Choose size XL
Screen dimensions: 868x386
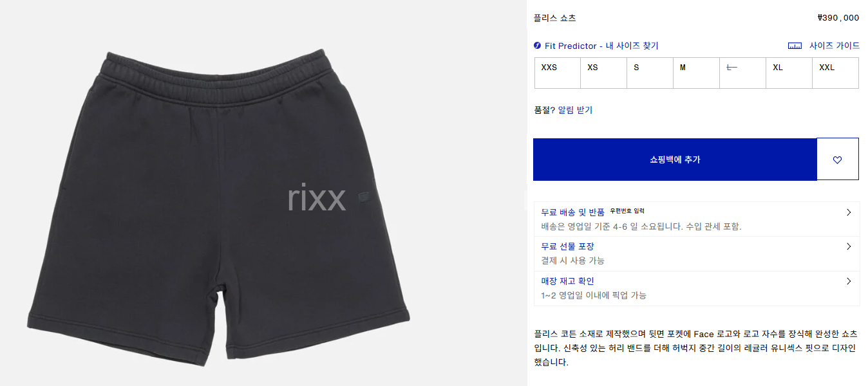click(x=789, y=73)
